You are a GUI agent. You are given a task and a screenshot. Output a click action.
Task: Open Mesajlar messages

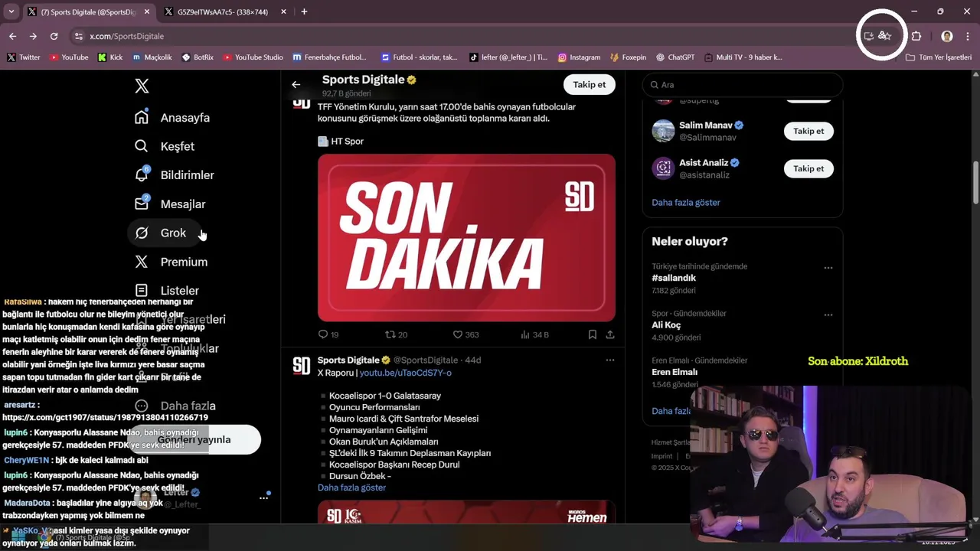click(170, 204)
